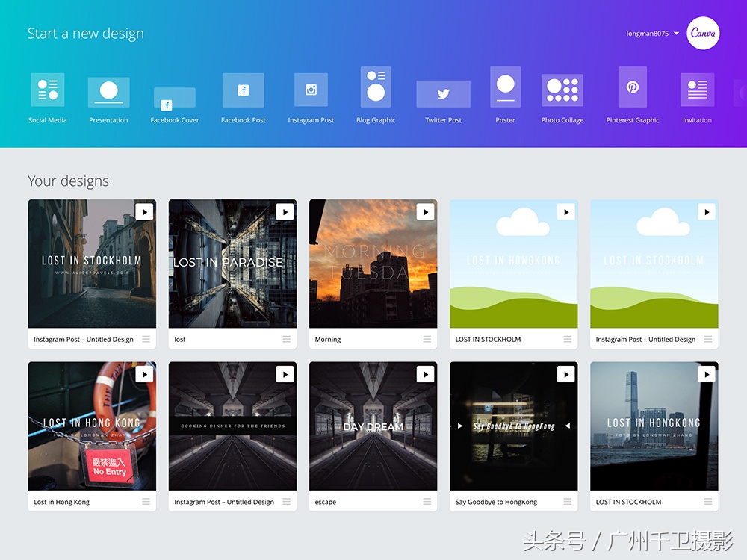This screenshot has width=747, height=560.
Task: Open the menu on the lost design card
Action: [286, 339]
